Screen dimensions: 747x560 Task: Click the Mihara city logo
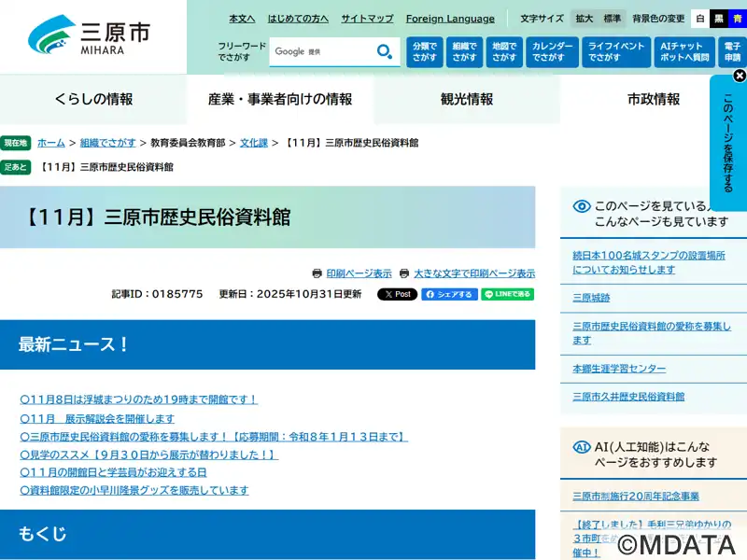coord(90,35)
